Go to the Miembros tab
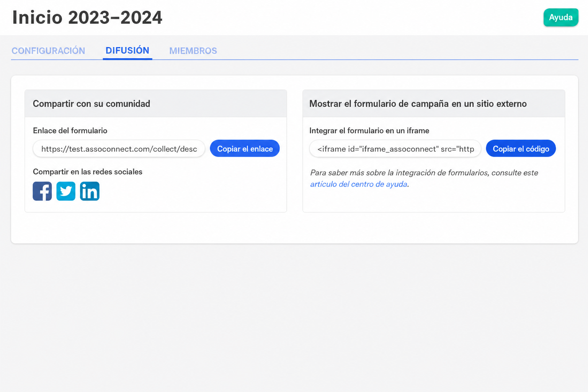588x392 pixels. [x=193, y=51]
